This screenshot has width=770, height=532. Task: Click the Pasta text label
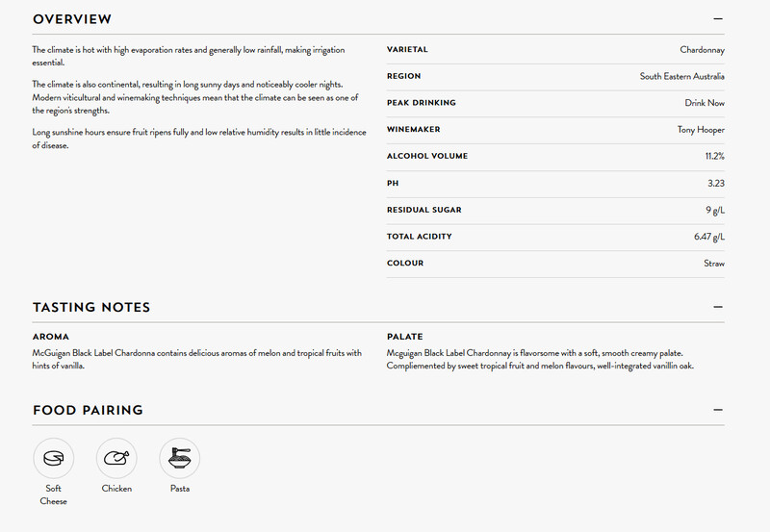[180, 489]
